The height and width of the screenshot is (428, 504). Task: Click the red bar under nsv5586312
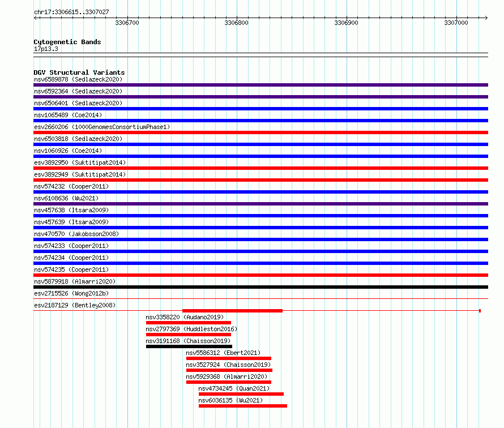229,358
